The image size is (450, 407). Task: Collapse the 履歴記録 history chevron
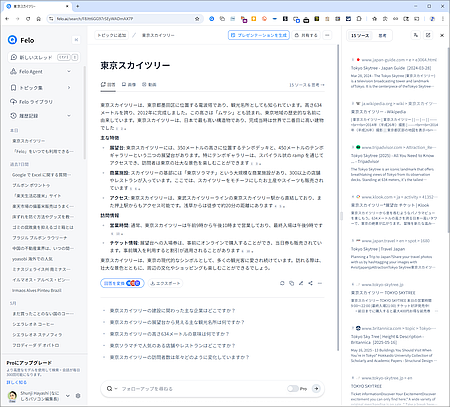(69, 116)
